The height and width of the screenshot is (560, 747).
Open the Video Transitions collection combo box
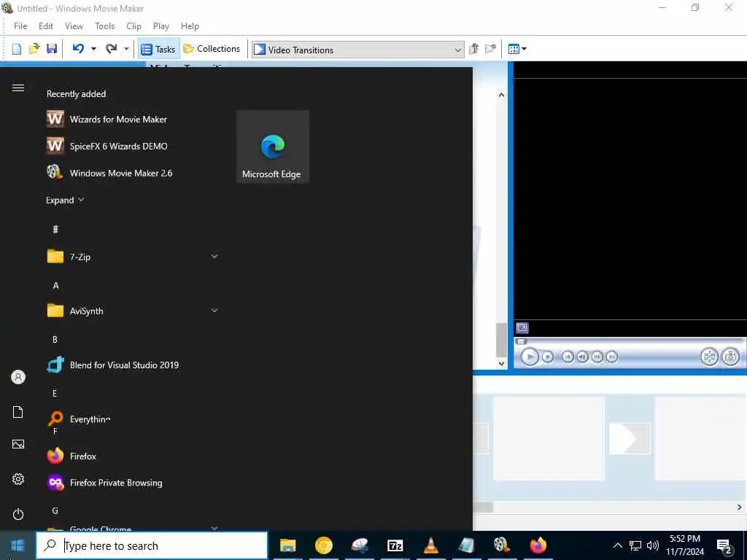point(357,50)
